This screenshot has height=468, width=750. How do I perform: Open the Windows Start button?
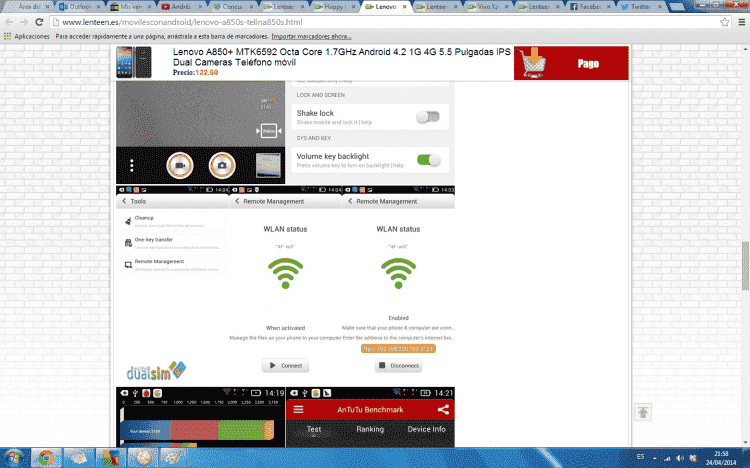click(x=14, y=457)
